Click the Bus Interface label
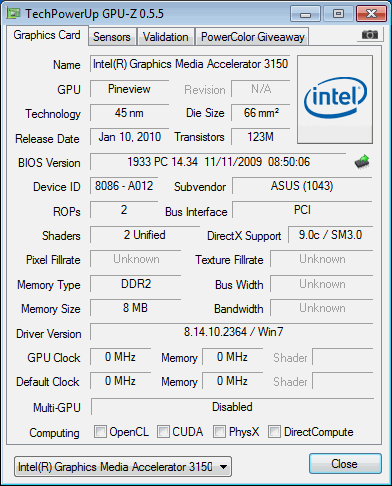This screenshot has width=392, height=486. click(196, 212)
